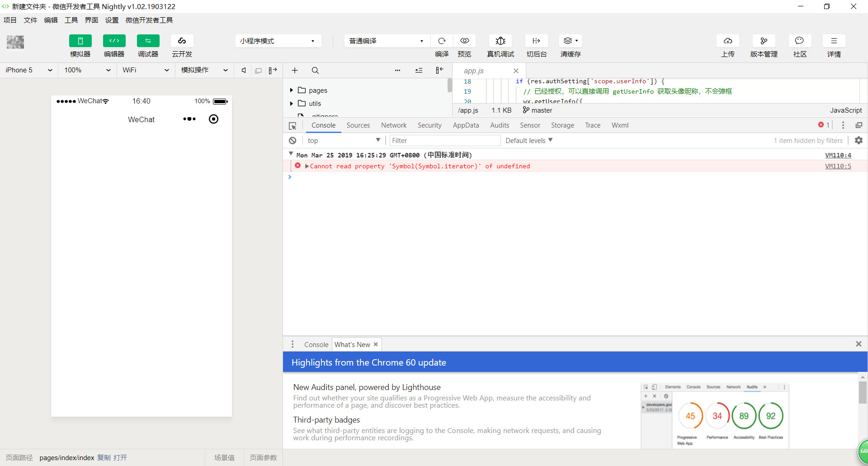The height and width of the screenshot is (466, 868).
Task: Click the detach simulator window icon
Action: click(258, 71)
